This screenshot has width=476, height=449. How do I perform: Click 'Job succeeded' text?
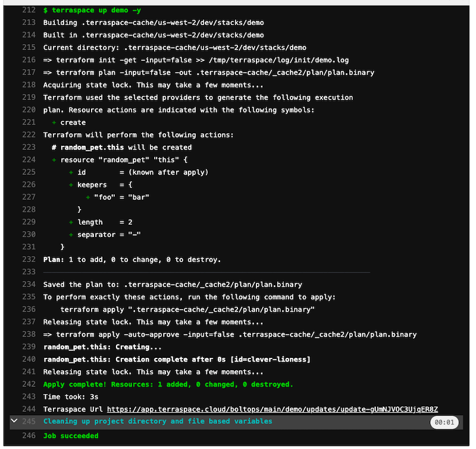(x=71, y=436)
